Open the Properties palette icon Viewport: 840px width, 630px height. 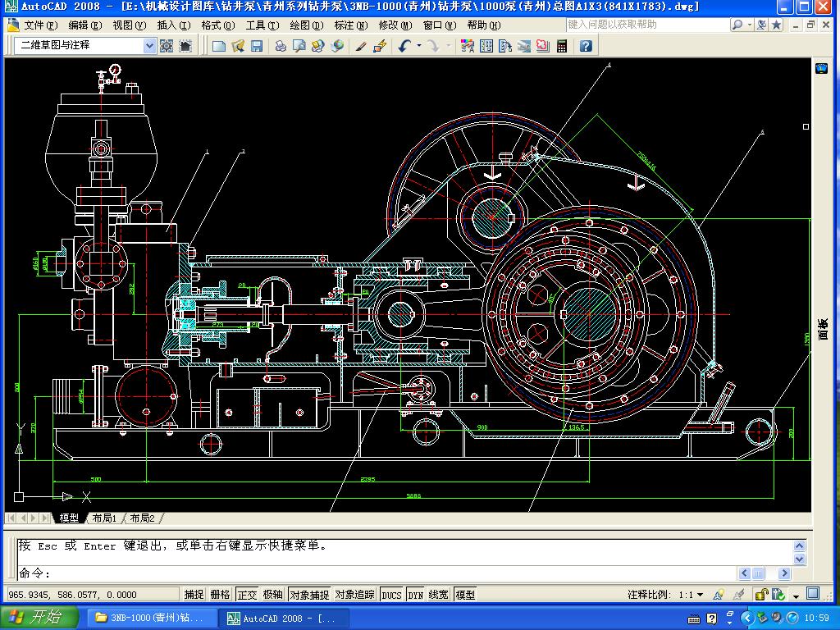[x=467, y=46]
